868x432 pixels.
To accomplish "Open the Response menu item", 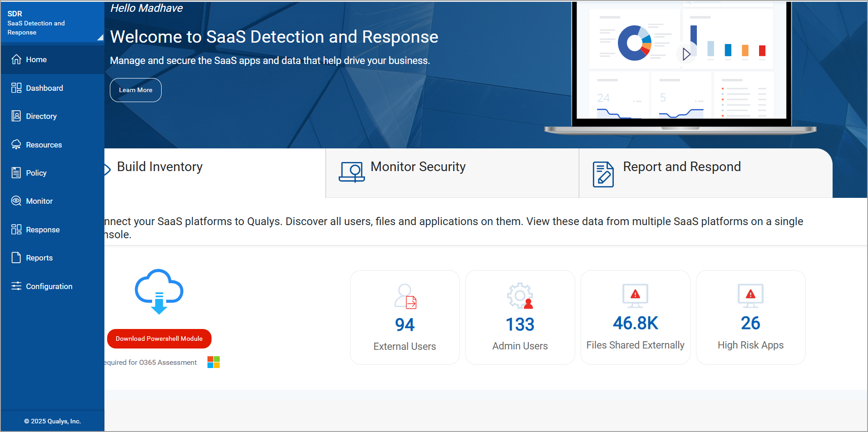I will [53, 230].
